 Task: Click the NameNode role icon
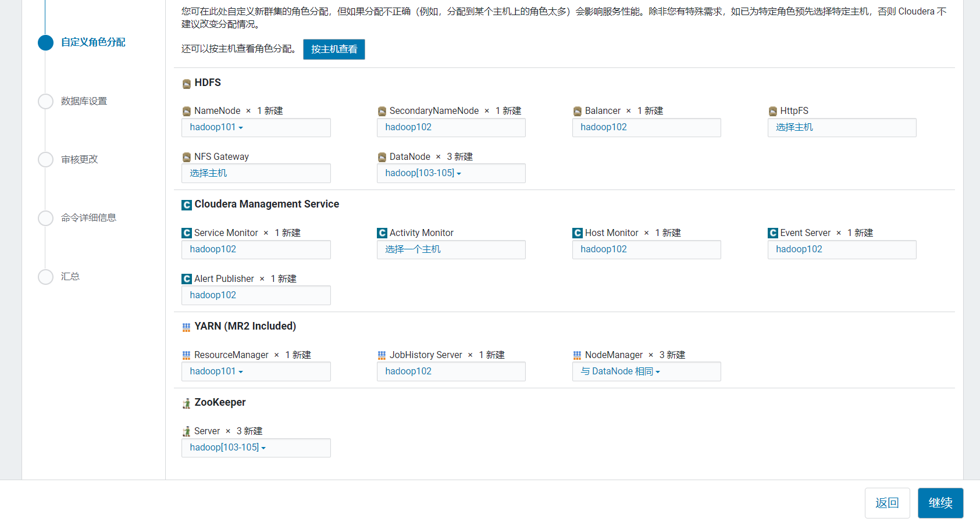(x=187, y=112)
